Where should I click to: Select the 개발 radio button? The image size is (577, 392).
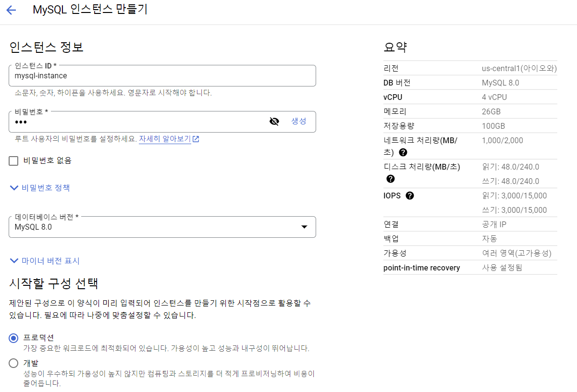[x=13, y=363]
